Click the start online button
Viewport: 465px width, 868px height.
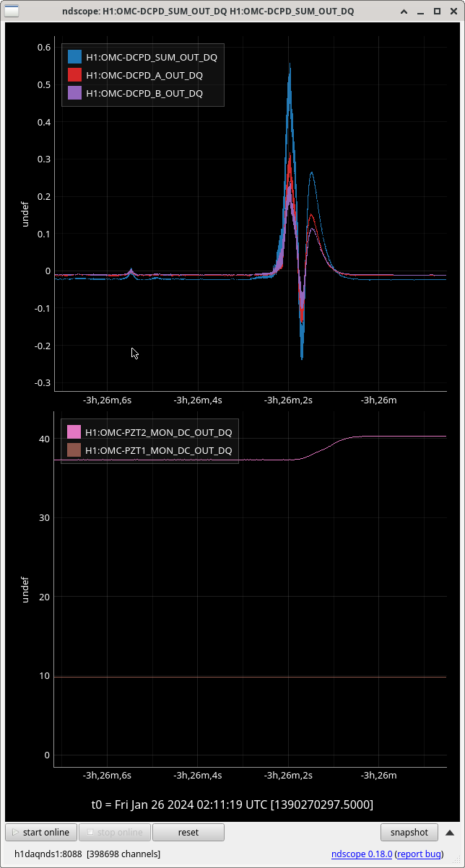tap(41, 832)
